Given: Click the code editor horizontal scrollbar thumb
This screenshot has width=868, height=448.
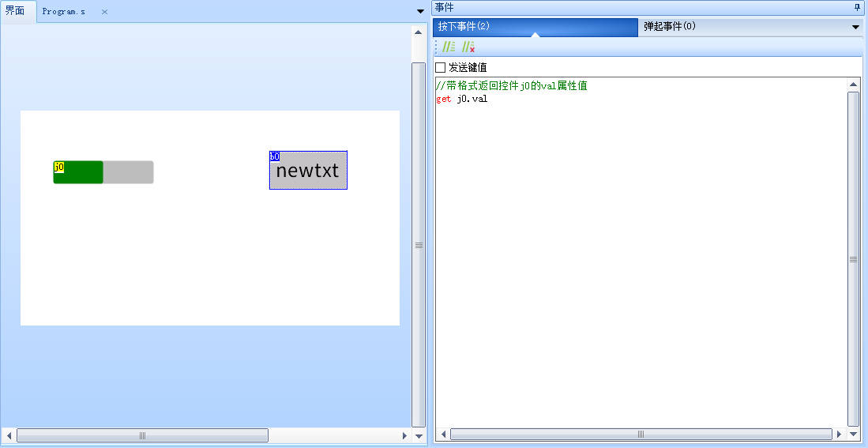Looking at the screenshot, I should pyautogui.click(x=641, y=435).
